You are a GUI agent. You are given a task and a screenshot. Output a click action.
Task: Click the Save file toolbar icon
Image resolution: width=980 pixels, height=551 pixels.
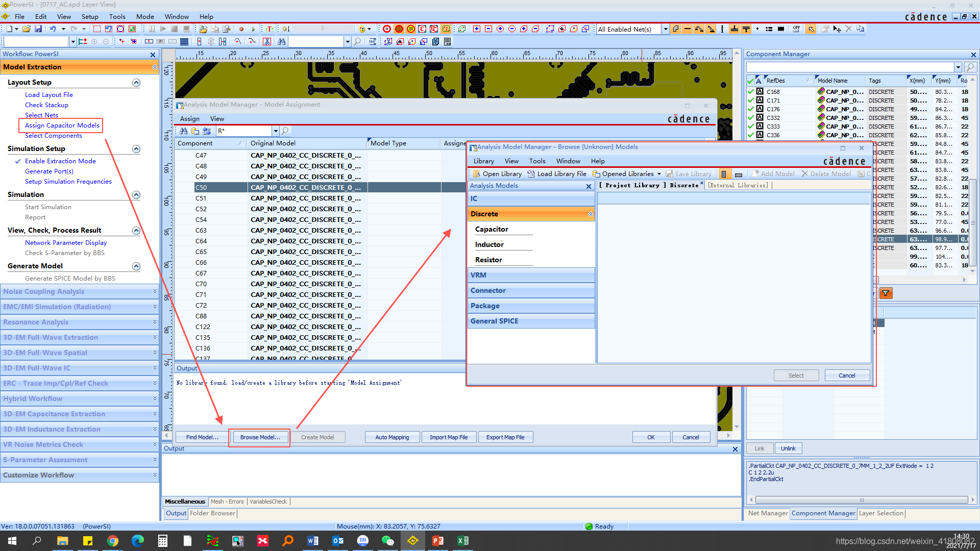(x=38, y=29)
